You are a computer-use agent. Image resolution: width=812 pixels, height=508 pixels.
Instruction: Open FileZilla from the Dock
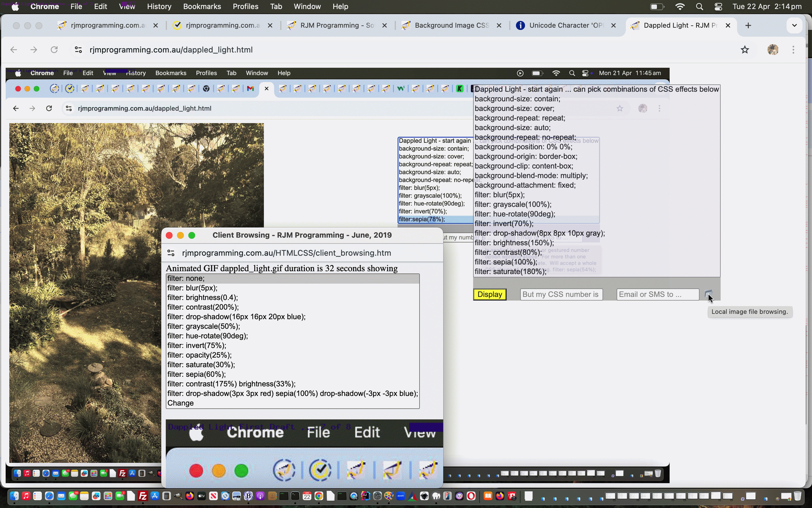tap(143, 496)
